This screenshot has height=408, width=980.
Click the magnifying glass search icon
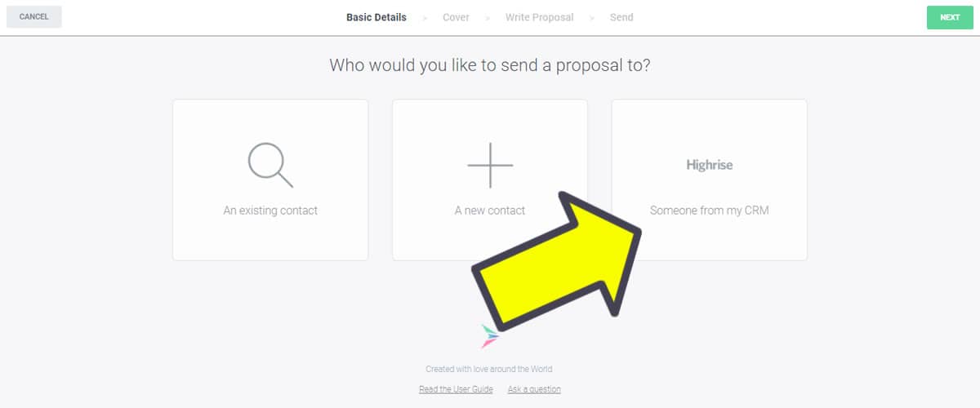pyautogui.click(x=269, y=164)
